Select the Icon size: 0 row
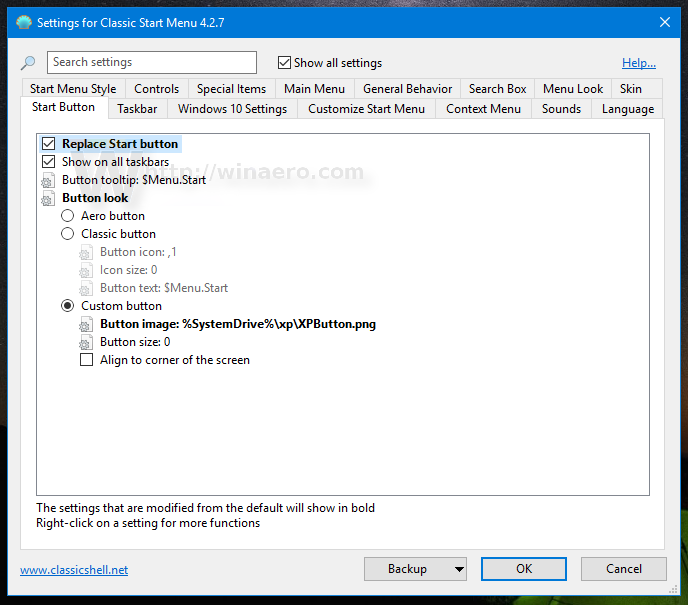The width and height of the screenshot is (688, 605). point(129,270)
